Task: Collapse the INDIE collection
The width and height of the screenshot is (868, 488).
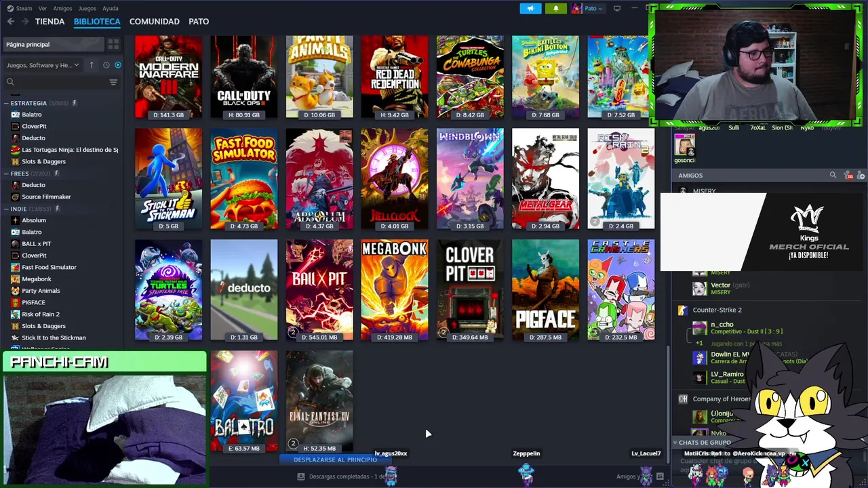Action: (6, 209)
